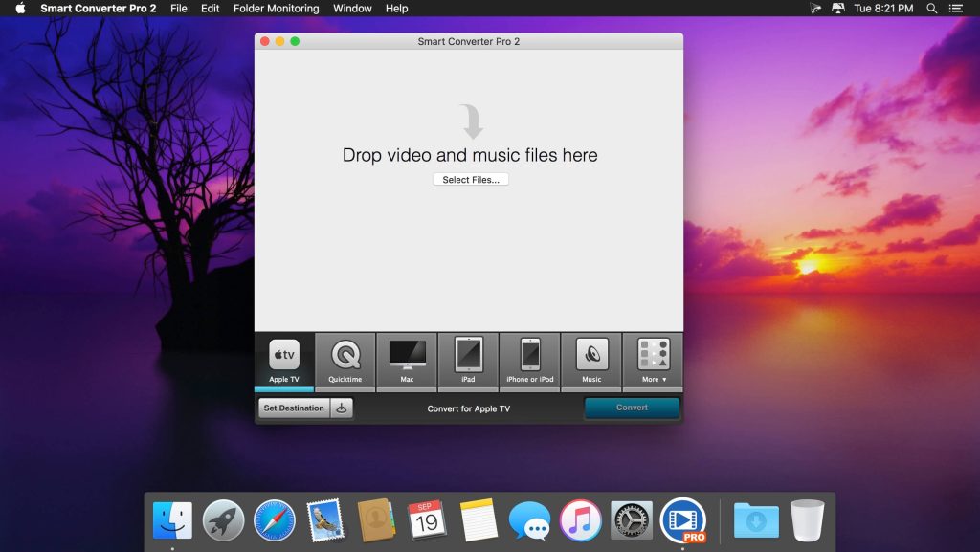Open the Window menu

(352, 9)
